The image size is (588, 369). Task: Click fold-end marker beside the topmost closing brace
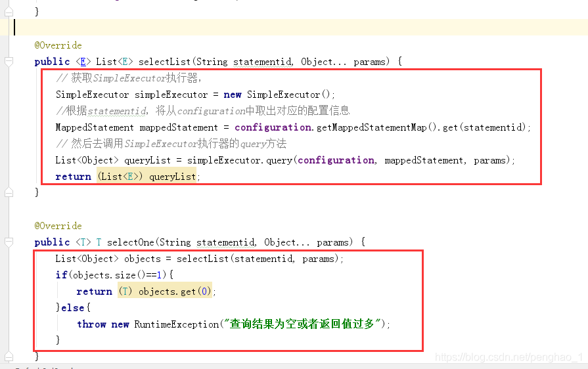click(9, 12)
